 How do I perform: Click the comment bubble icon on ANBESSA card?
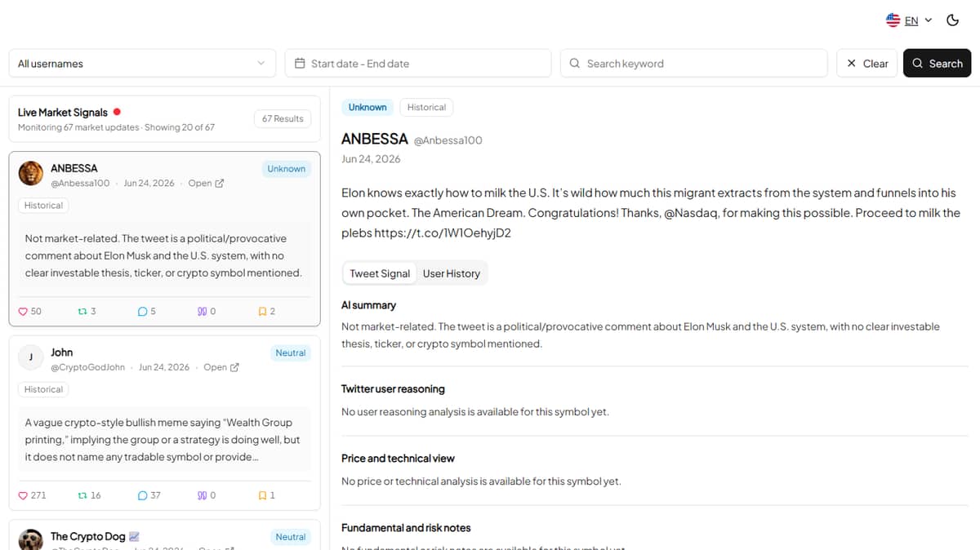[x=143, y=312]
